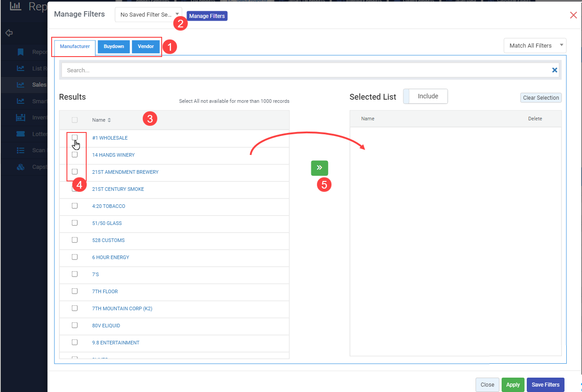Click the Capstone icon in the background sidebar
Screen dimensions: 582x392
coord(21,167)
